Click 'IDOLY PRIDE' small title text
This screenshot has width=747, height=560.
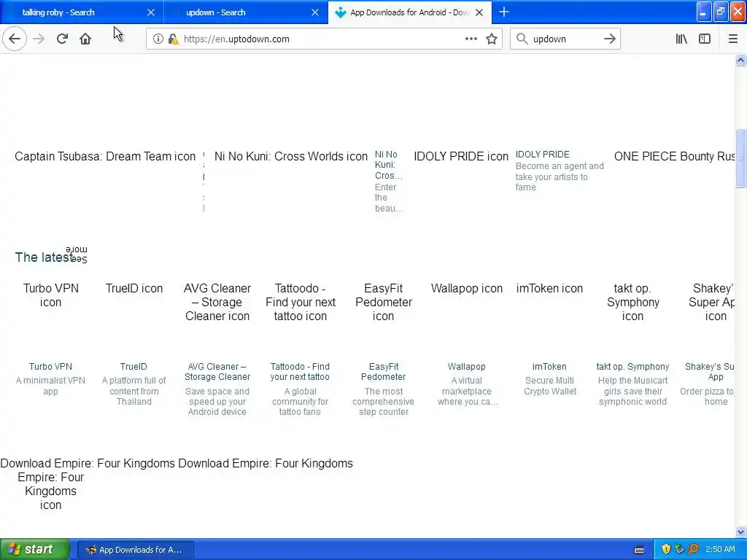(x=542, y=155)
